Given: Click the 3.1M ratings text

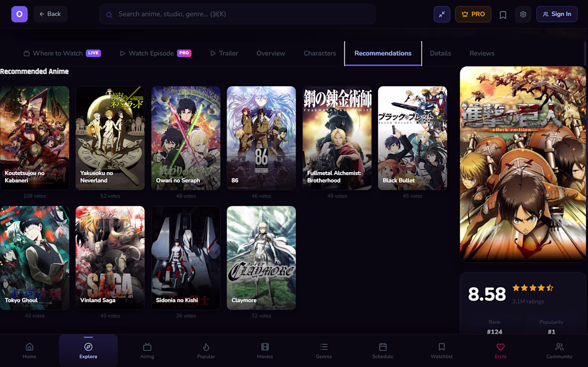Looking at the screenshot, I should click(x=528, y=301).
